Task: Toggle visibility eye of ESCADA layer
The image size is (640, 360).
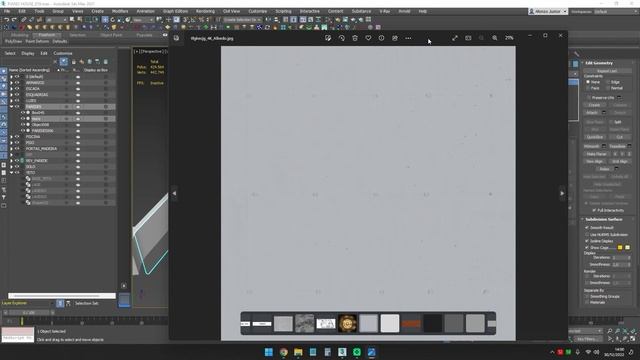Action: point(17,89)
